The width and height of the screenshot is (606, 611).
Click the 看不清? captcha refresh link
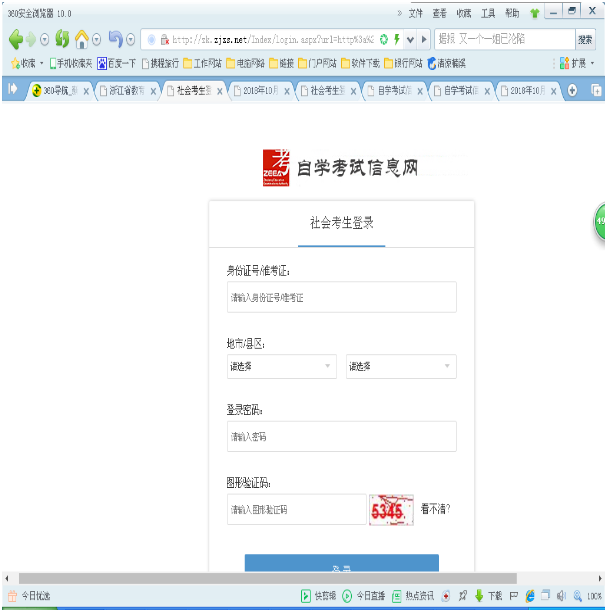pyautogui.click(x=435, y=509)
